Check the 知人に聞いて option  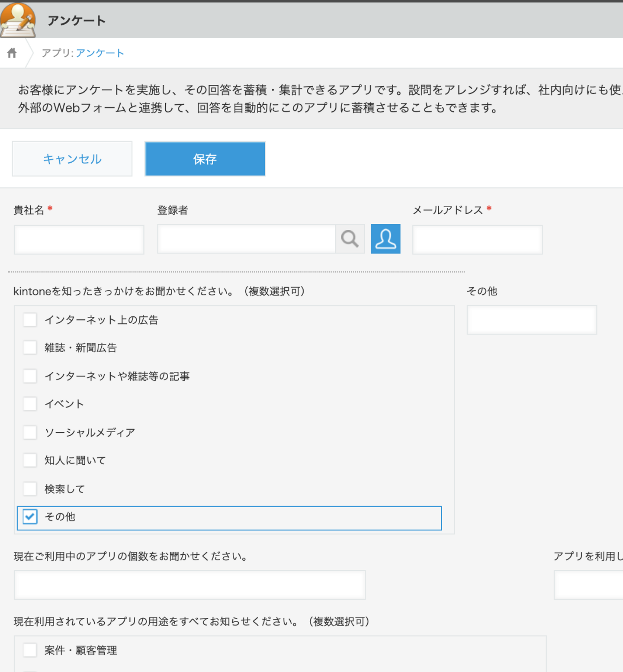(30, 460)
